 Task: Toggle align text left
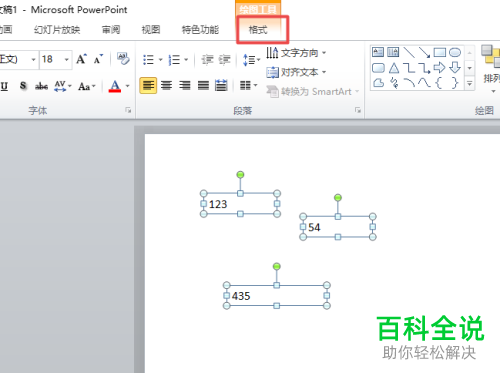[x=148, y=86]
